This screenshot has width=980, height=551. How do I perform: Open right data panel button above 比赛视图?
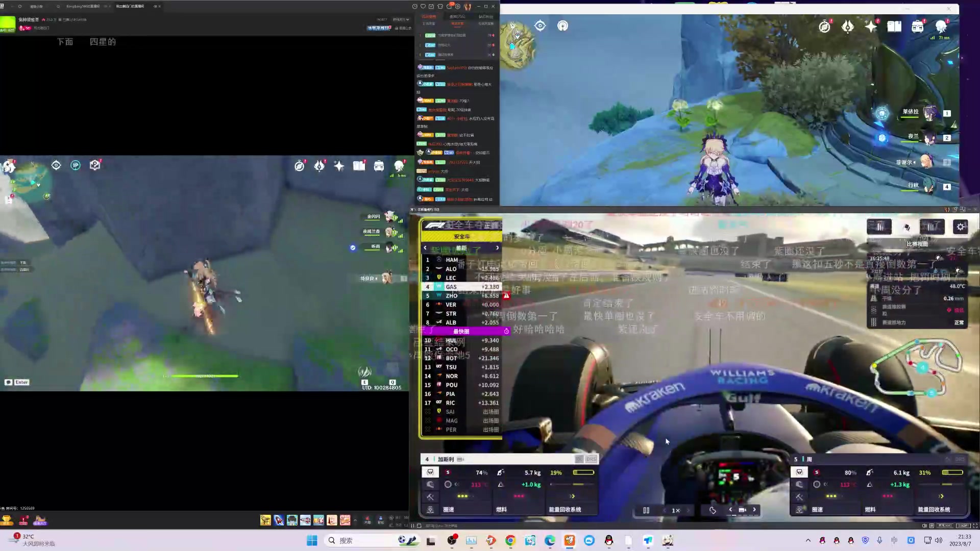932,227
